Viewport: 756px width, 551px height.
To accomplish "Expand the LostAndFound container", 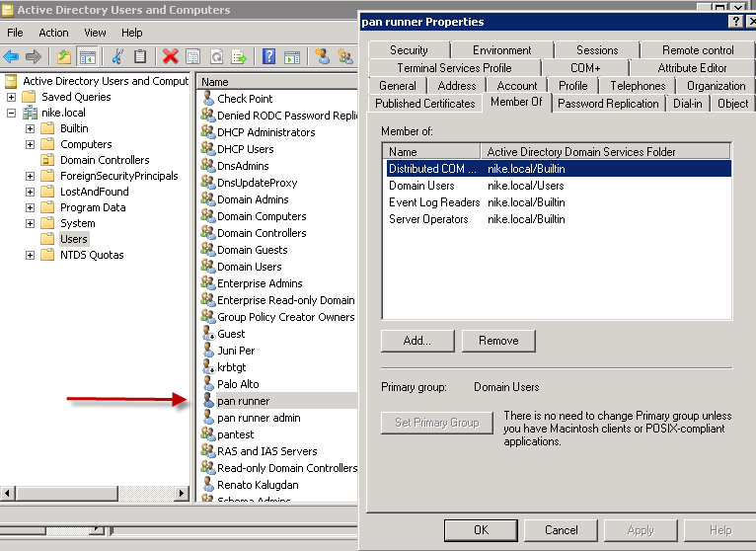I will coord(30,192).
